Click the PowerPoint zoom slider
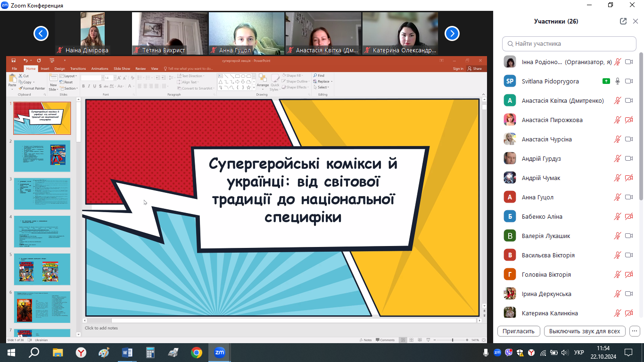The width and height of the screenshot is (644, 362). (452, 340)
